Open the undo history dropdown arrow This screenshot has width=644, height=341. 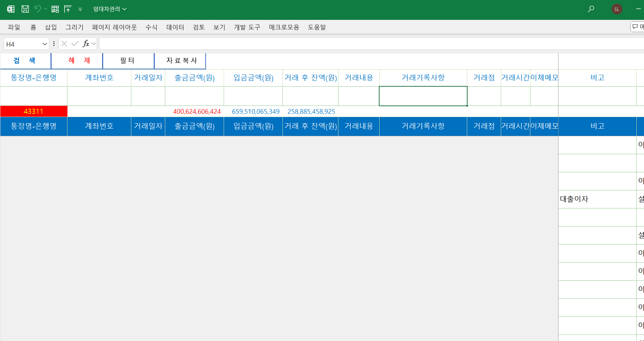45,9
